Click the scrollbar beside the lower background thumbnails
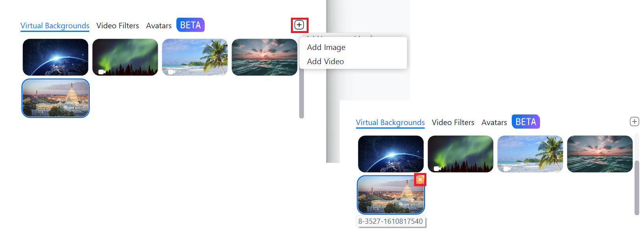644x234 pixels. tap(637, 188)
